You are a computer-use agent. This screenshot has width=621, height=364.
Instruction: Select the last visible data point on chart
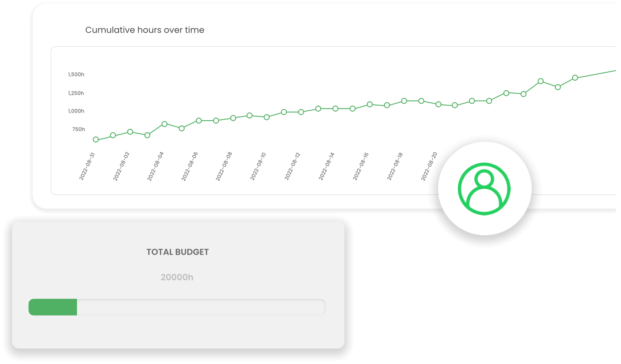click(x=575, y=78)
